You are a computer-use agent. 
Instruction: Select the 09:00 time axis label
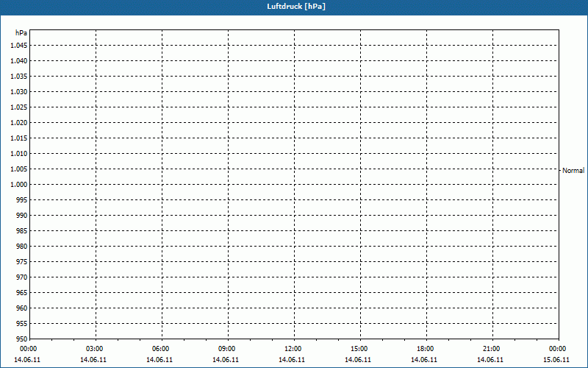227,349
